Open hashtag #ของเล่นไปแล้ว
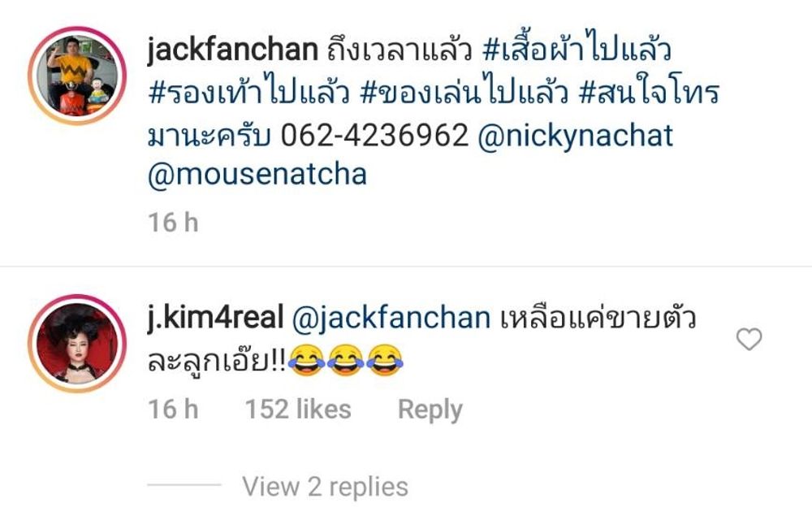Screen dimensions: 812x529 (464, 92)
